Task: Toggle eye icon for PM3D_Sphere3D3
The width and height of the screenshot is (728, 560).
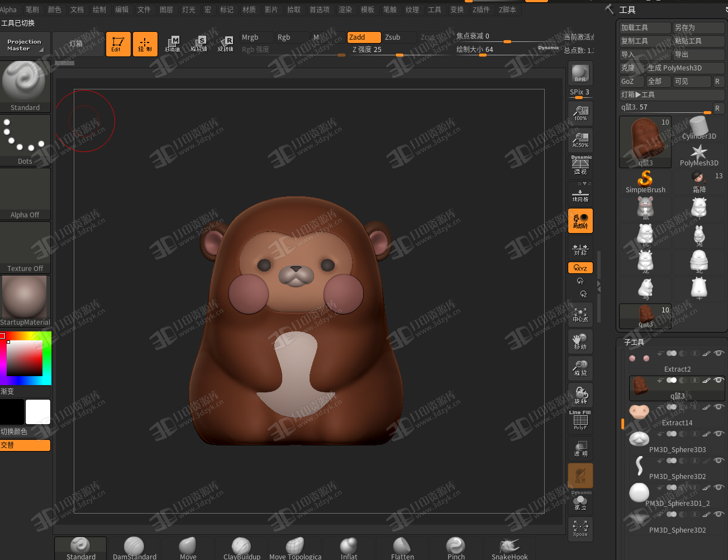Action: click(x=719, y=434)
